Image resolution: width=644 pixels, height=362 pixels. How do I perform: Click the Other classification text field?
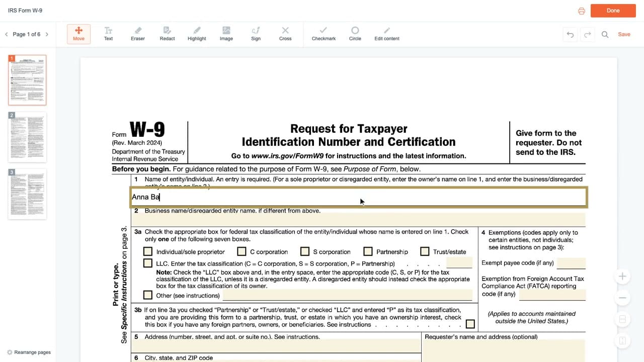pyautogui.click(x=348, y=295)
